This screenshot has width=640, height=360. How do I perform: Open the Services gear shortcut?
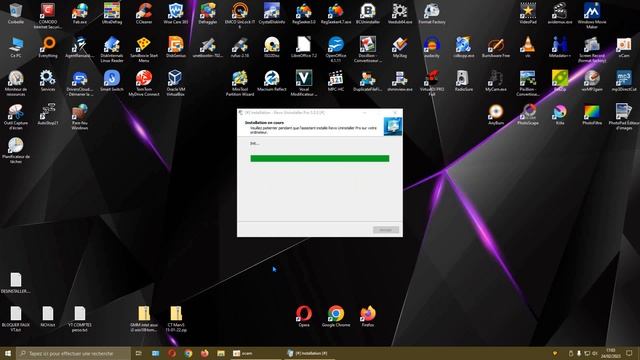click(x=48, y=80)
